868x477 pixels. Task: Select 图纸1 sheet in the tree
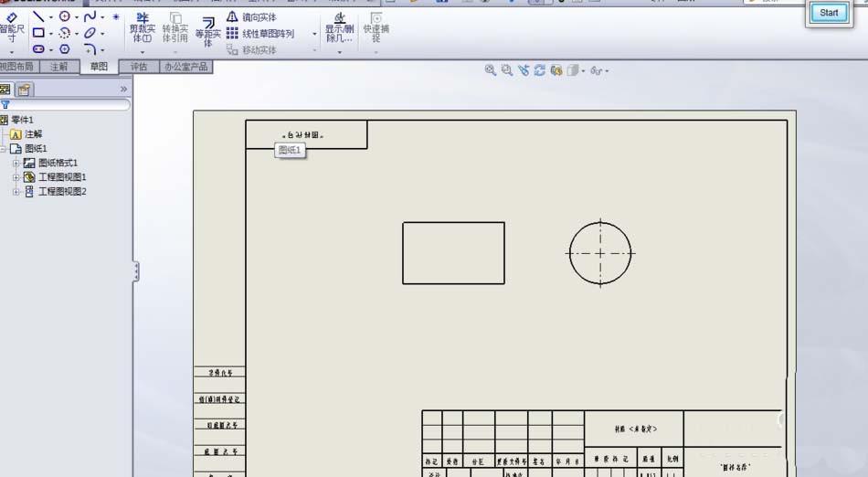(x=36, y=148)
